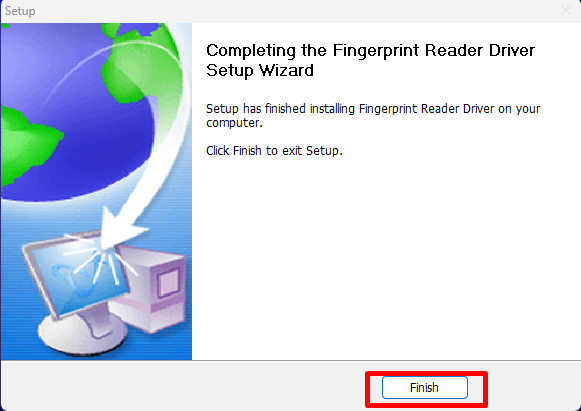Click the 'Click Finish to exit Setup' text

click(274, 151)
